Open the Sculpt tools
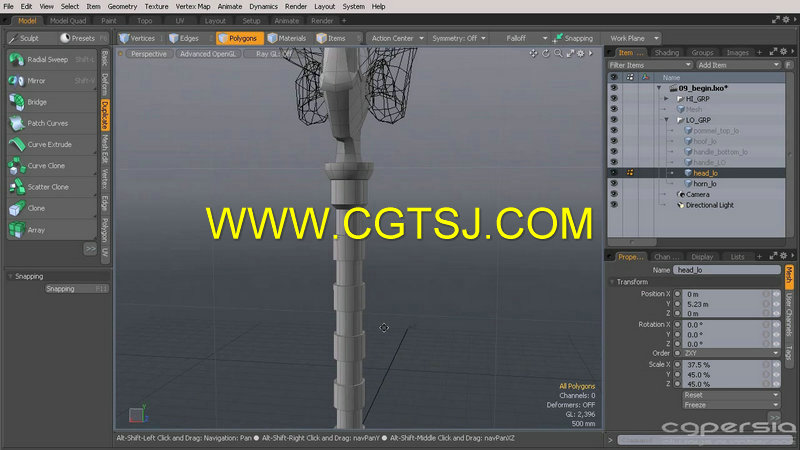This screenshot has height=450, width=800. click(29, 38)
